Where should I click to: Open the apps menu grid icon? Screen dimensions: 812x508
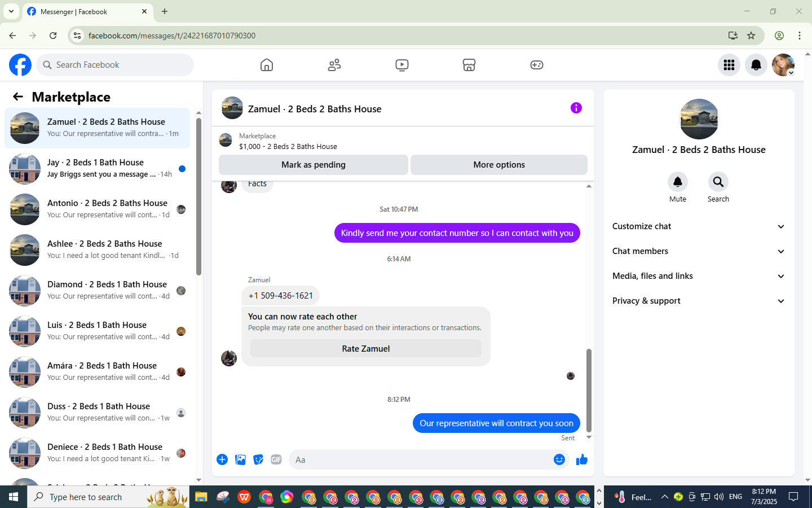[x=729, y=65]
